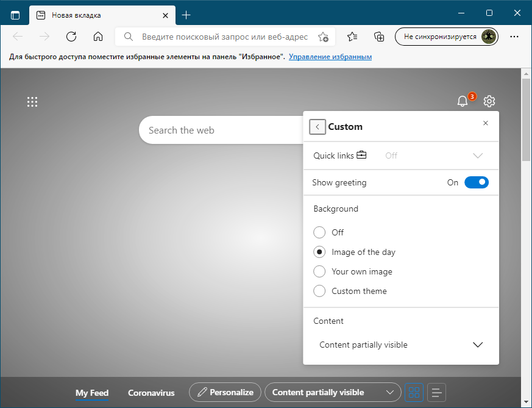This screenshot has width=532, height=408.
Task: Click the Quick links briefcase icon
Action: click(x=361, y=155)
